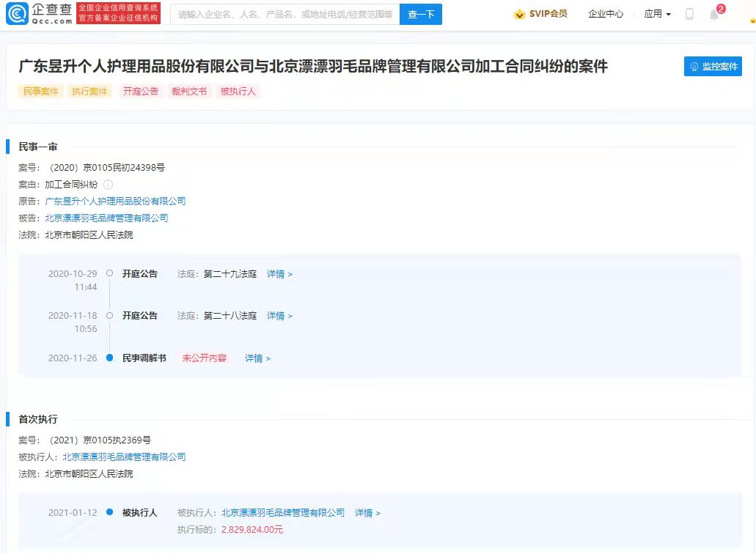Filter by the 裁判文书 tag

click(x=189, y=91)
